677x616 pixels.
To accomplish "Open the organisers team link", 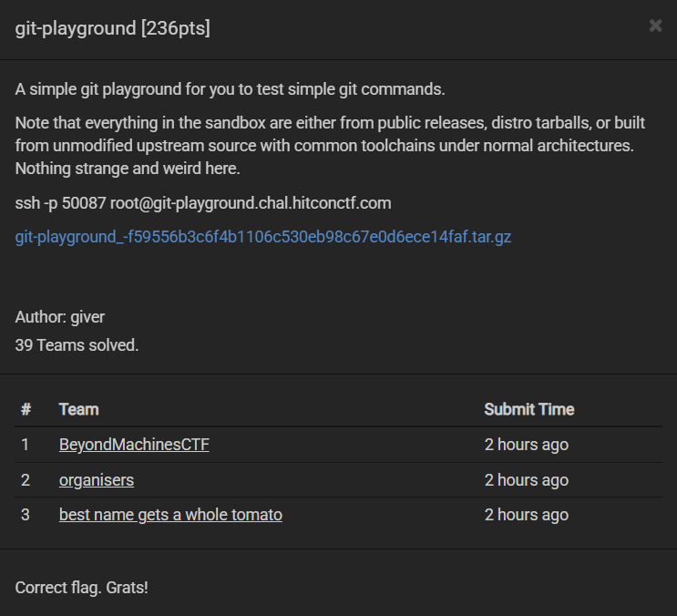I will (97, 480).
